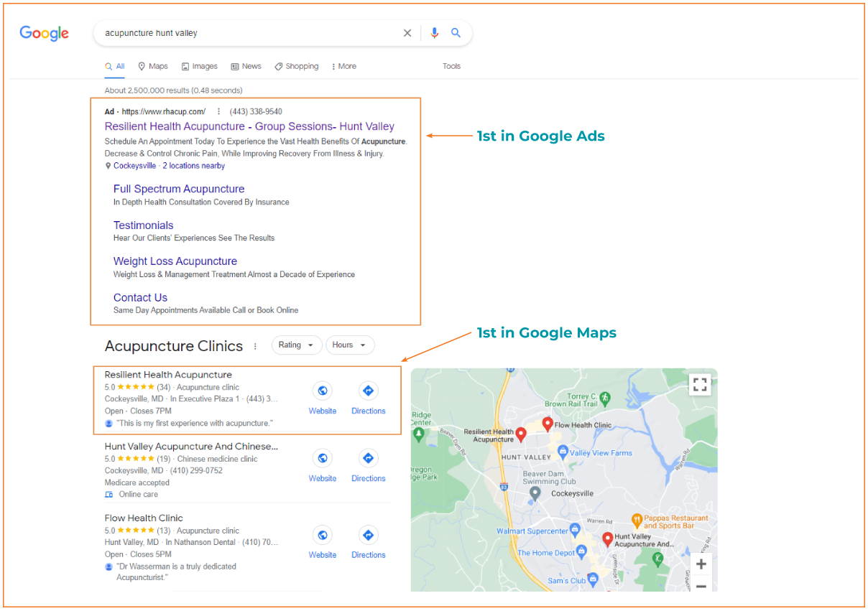Click 'This is my first experience' review snippet
This screenshot has width=868, height=611.
point(194,424)
